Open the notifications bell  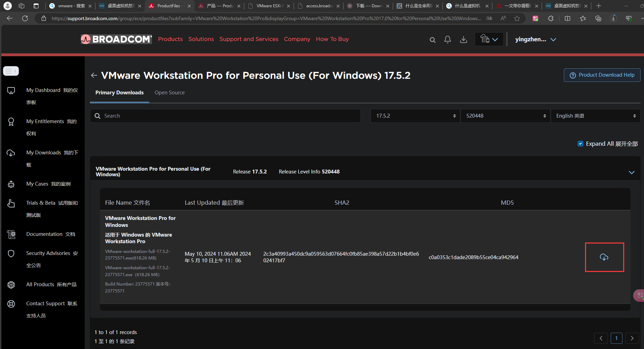click(448, 40)
